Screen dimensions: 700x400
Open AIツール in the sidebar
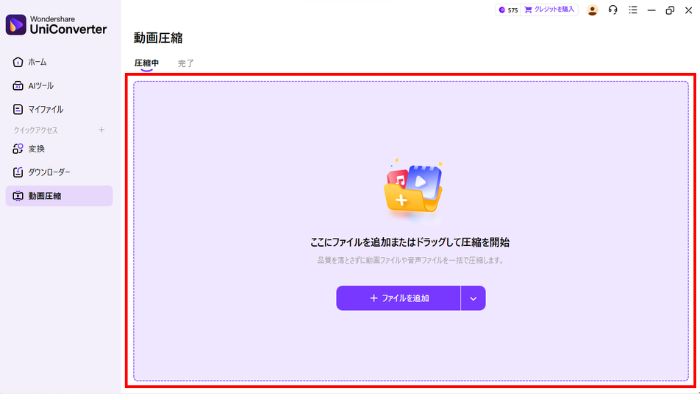pyautogui.click(x=33, y=86)
